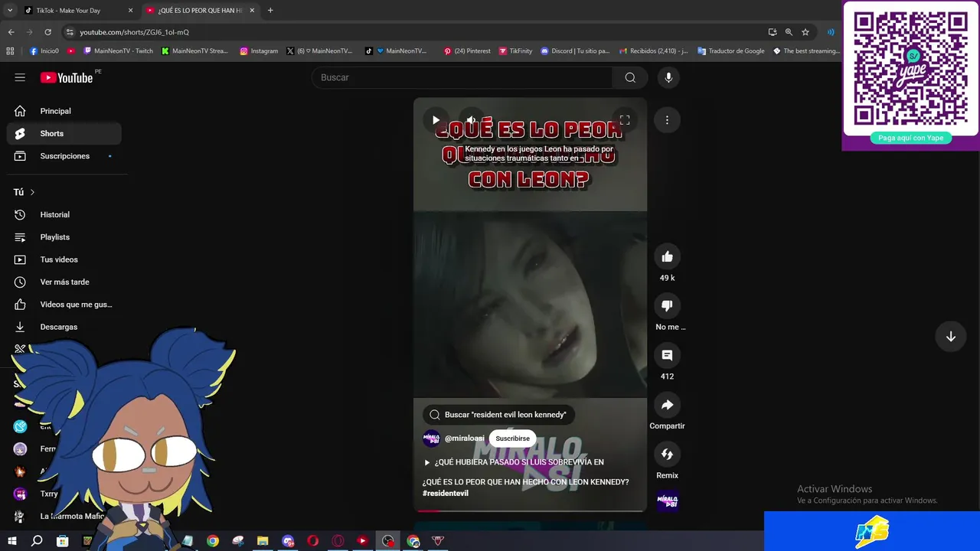Open the MainNeonTV - Twitch bookmark
This screenshot has width=980, height=551.
118,51
